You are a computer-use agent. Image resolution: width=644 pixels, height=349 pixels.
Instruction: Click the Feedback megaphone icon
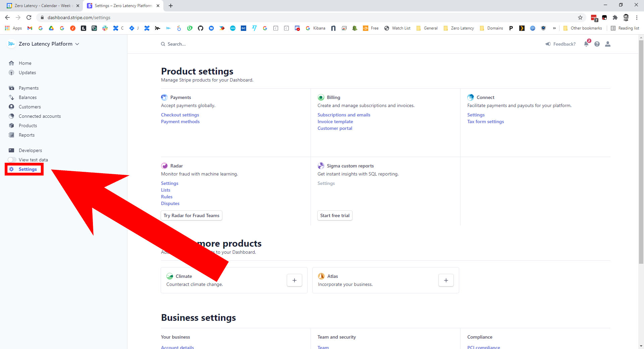coord(548,44)
